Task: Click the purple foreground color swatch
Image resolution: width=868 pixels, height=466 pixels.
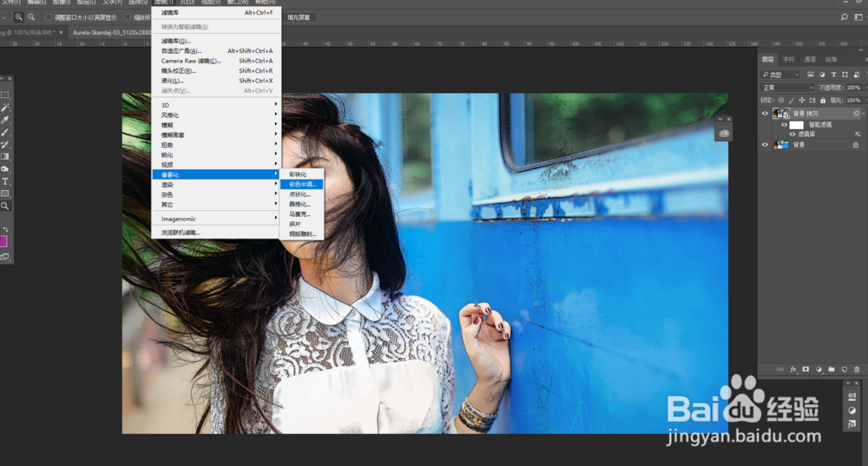Action: coord(3,240)
